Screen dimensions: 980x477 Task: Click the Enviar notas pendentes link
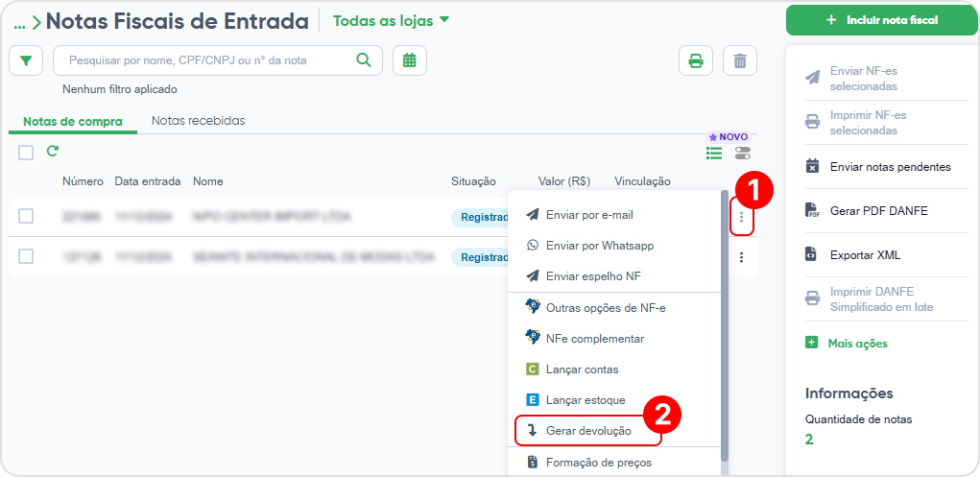coord(890,167)
